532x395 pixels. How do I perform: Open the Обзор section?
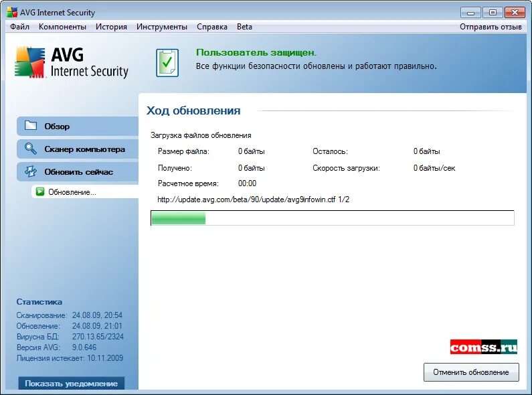pyautogui.click(x=78, y=127)
